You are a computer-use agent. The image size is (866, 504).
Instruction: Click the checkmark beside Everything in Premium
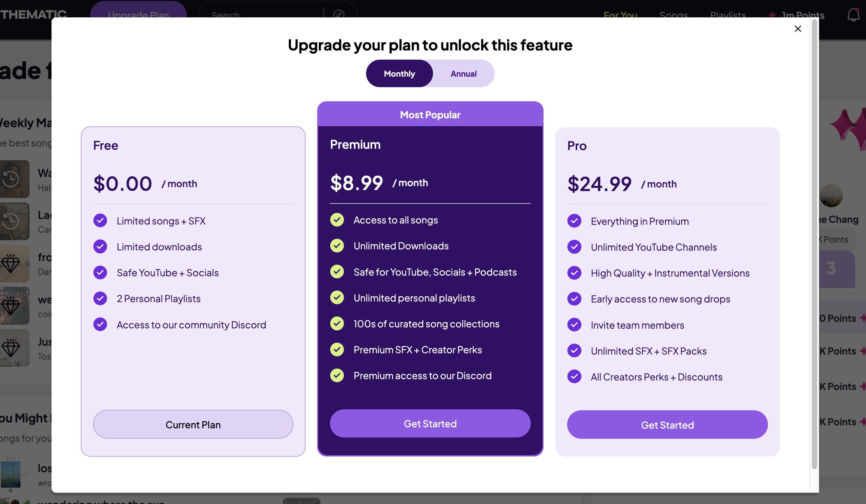pyautogui.click(x=574, y=221)
